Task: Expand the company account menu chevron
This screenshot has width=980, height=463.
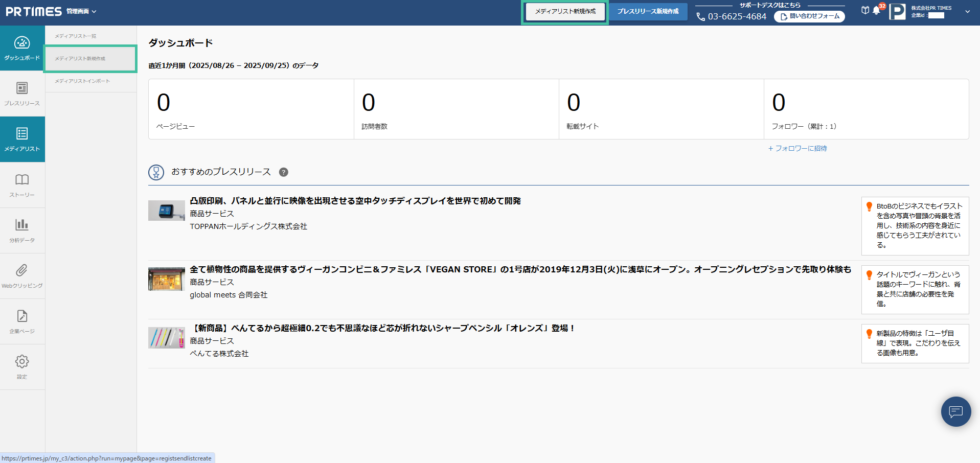Action: [967, 11]
